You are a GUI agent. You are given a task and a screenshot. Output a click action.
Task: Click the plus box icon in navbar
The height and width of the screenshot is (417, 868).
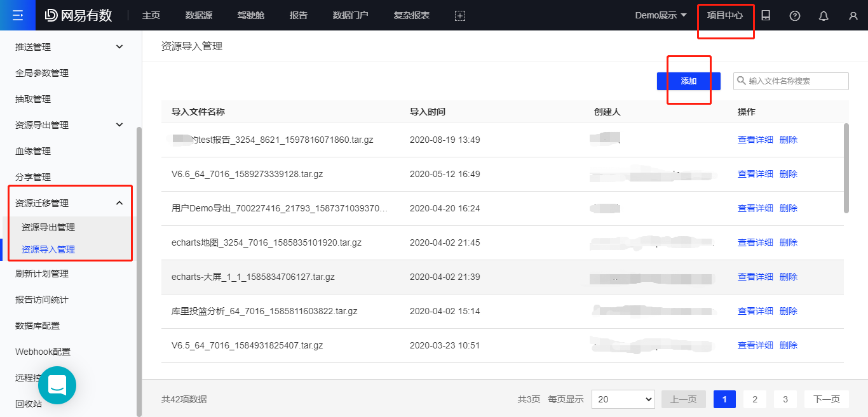(x=460, y=16)
